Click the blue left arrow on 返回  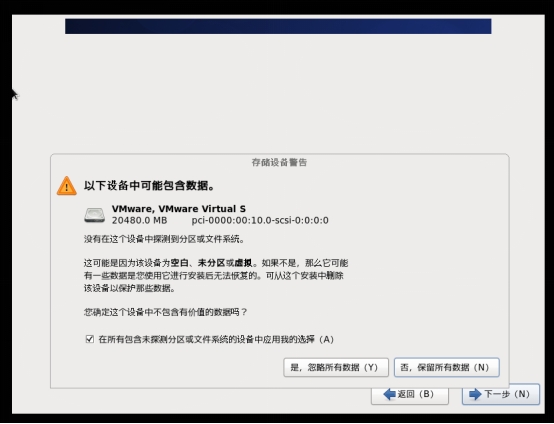tap(389, 394)
